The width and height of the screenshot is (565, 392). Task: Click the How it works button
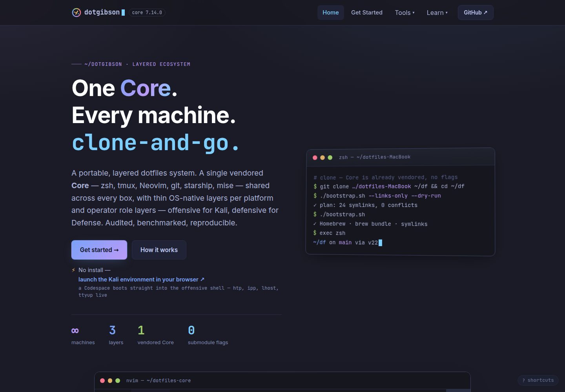click(x=159, y=250)
